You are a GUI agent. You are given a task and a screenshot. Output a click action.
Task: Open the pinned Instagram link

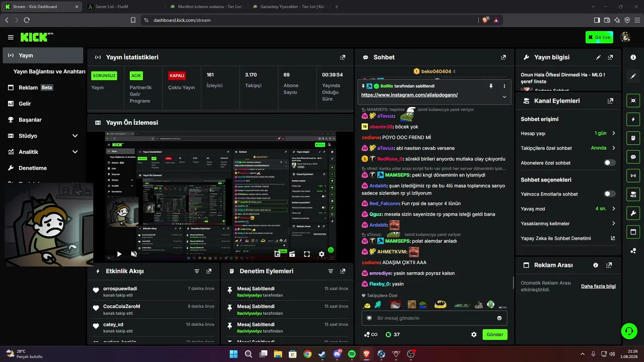pyautogui.click(x=410, y=95)
